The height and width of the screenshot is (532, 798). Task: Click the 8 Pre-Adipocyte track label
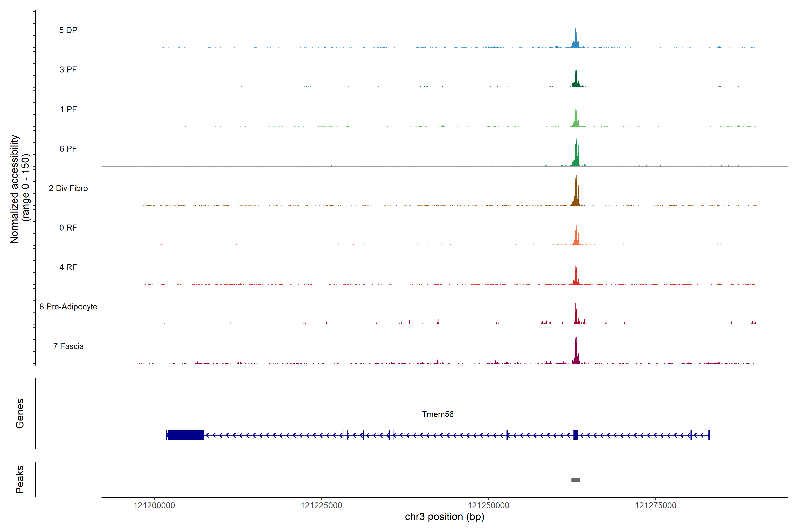click(68, 307)
